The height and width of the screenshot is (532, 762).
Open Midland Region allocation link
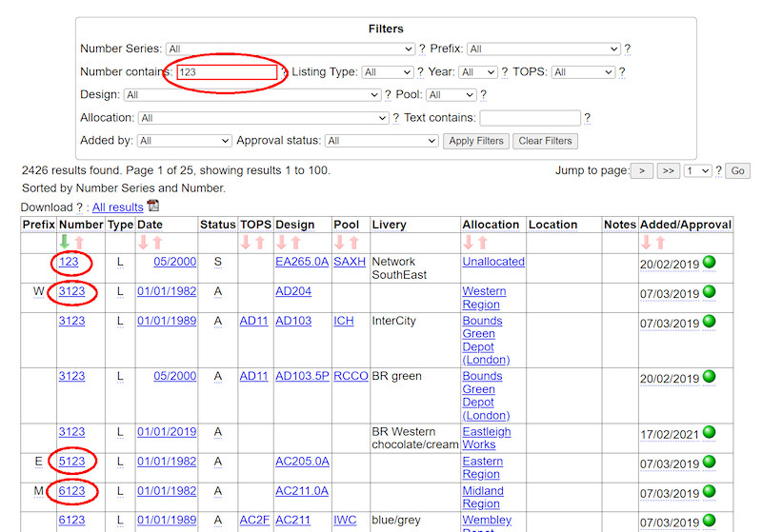pyautogui.click(x=483, y=498)
